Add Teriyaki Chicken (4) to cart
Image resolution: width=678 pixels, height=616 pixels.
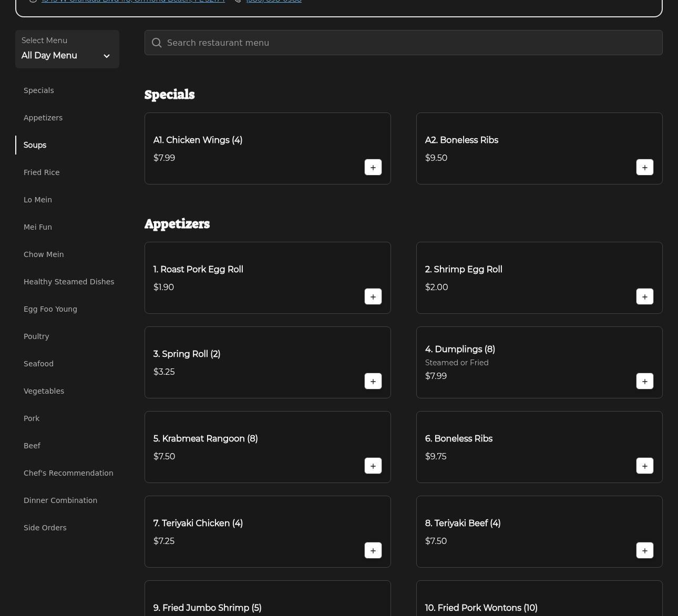pyautogui.click(x=373, y=551)
